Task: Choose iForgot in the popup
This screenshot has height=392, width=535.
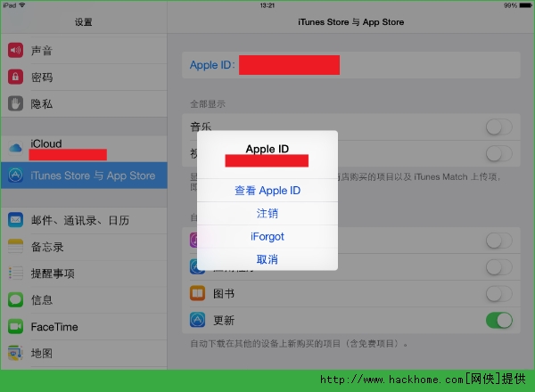Action: pos(267,237)
